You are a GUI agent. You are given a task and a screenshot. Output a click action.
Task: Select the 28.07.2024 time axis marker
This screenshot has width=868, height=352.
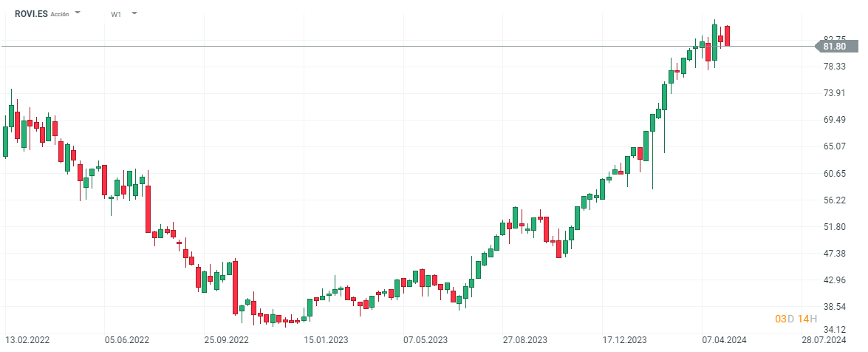(824, 340)
